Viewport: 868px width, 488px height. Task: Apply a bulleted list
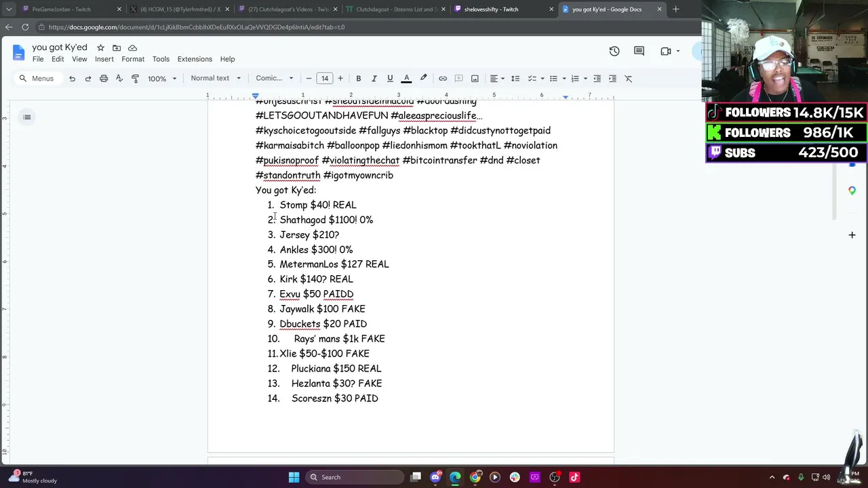click(x=553, y=79)
